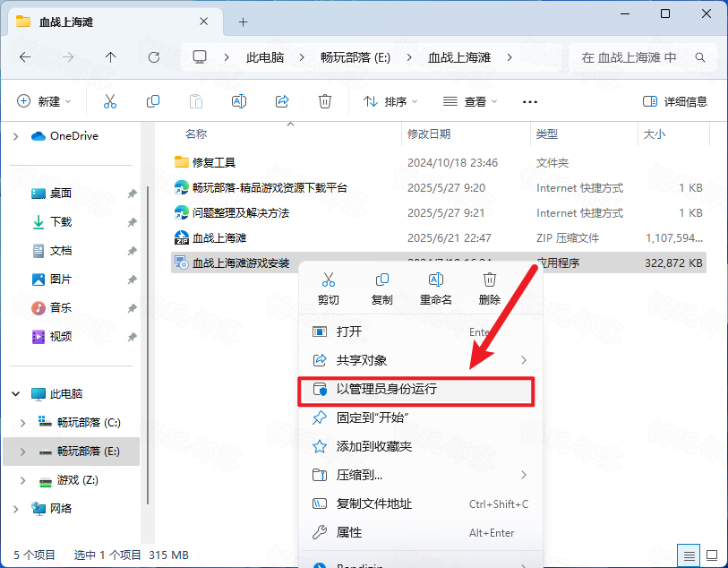Unpin 音乐 from quick access

[x=133, y=308]
